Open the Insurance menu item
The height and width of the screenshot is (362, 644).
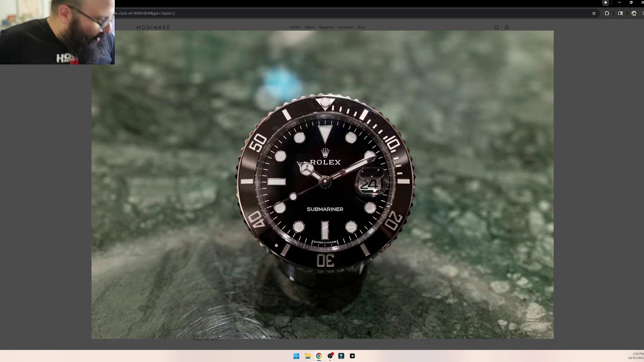pyautogui.click(x=346, y=27)
